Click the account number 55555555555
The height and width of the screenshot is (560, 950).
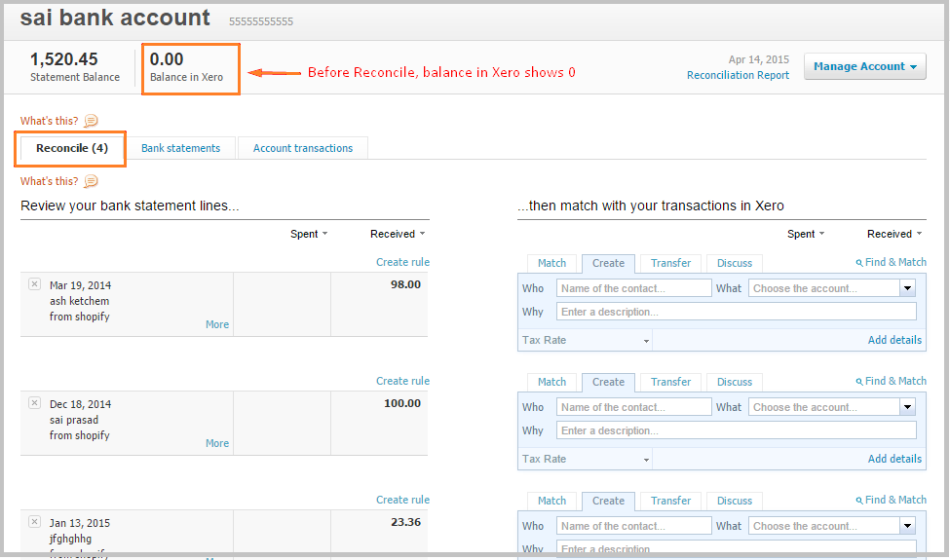[x=261, y=21]
